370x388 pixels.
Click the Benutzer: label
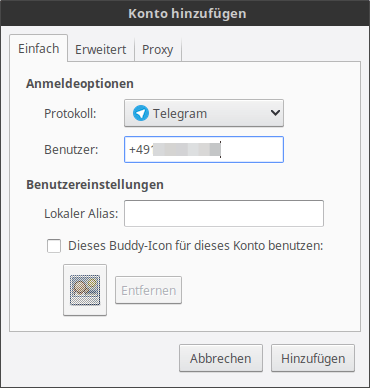71,150
